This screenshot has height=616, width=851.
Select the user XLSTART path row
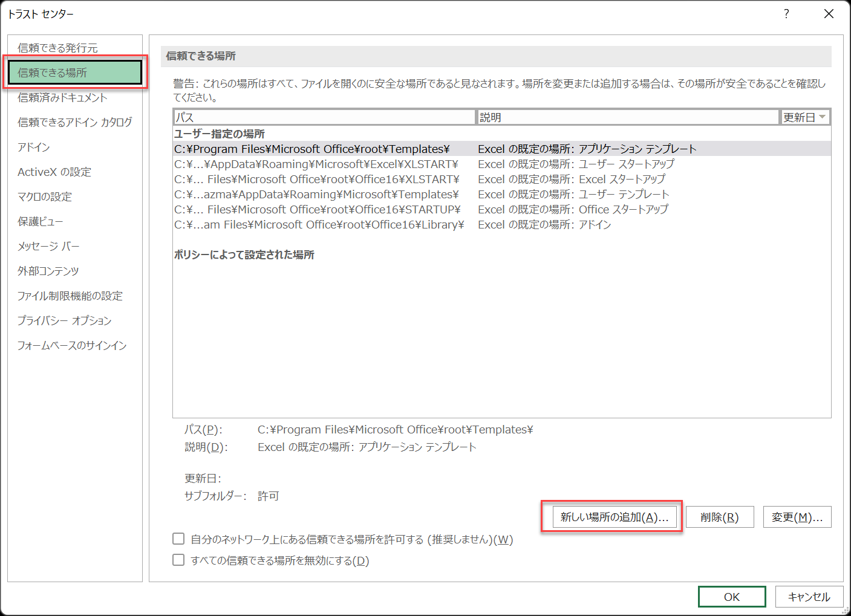pos(316,164)
